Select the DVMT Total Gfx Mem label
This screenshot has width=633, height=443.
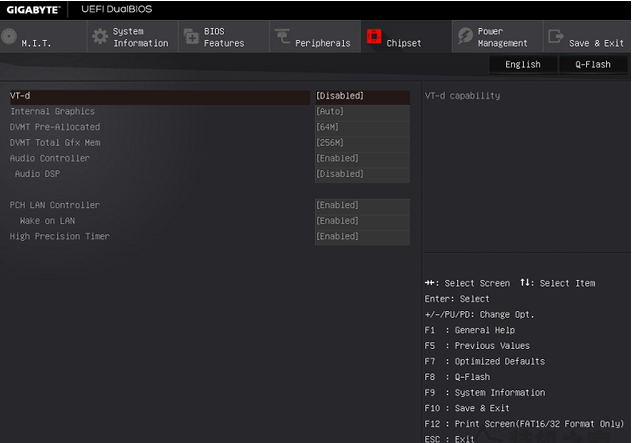click(55, 143)
